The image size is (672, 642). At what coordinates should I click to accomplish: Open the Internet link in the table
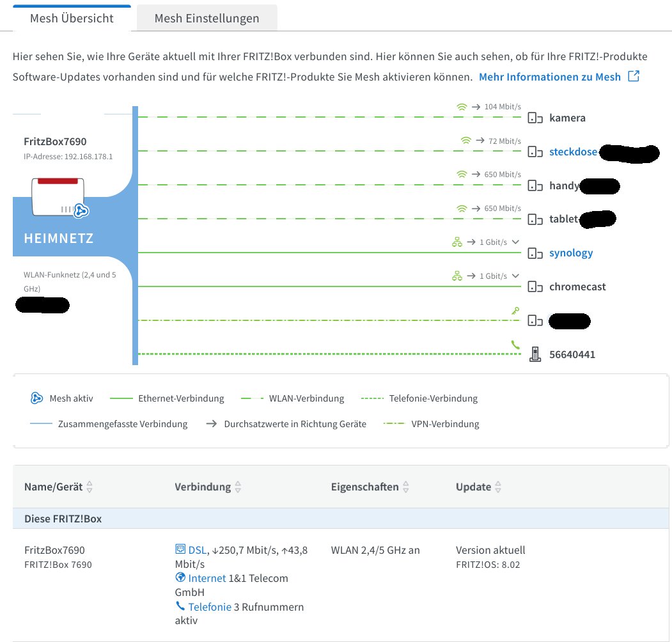pos(207,578)
